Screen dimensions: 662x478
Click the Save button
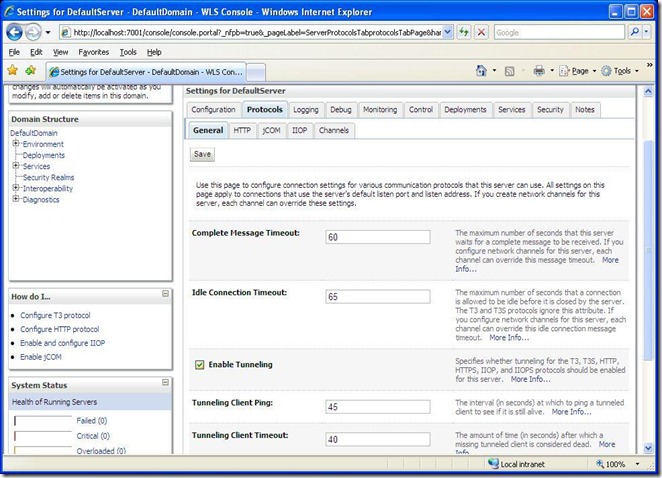coord(202,154)
